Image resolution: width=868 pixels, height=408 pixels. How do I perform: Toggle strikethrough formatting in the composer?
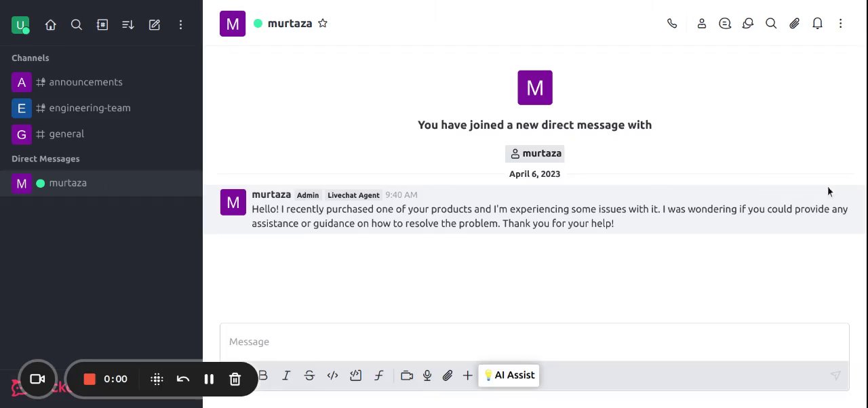(309, 375)
